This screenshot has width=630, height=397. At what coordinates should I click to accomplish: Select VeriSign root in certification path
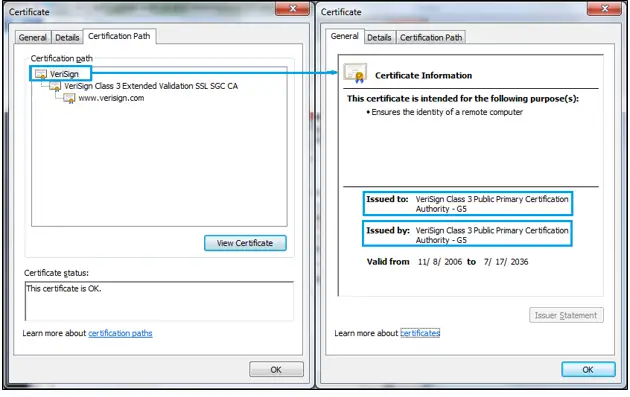64,74
